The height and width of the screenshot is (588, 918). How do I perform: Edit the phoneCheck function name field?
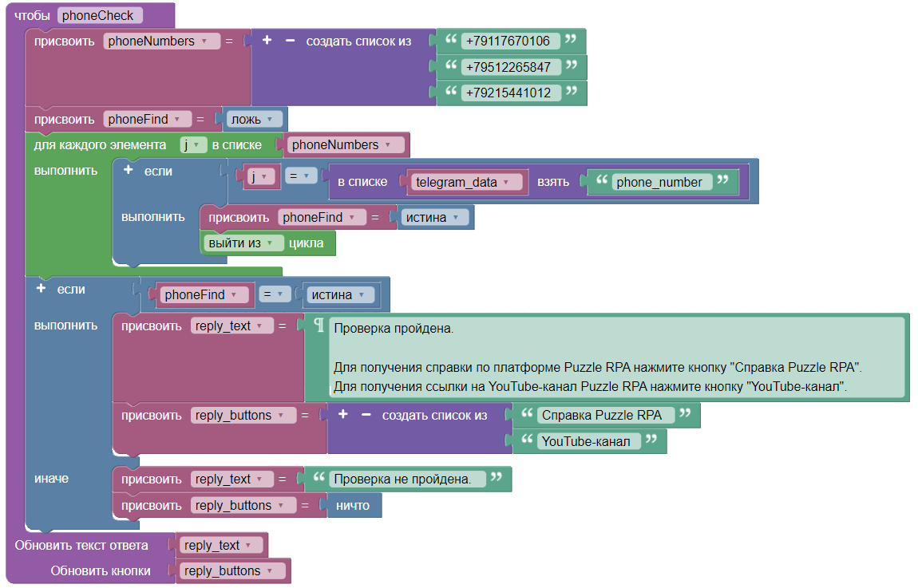point(100,16)
